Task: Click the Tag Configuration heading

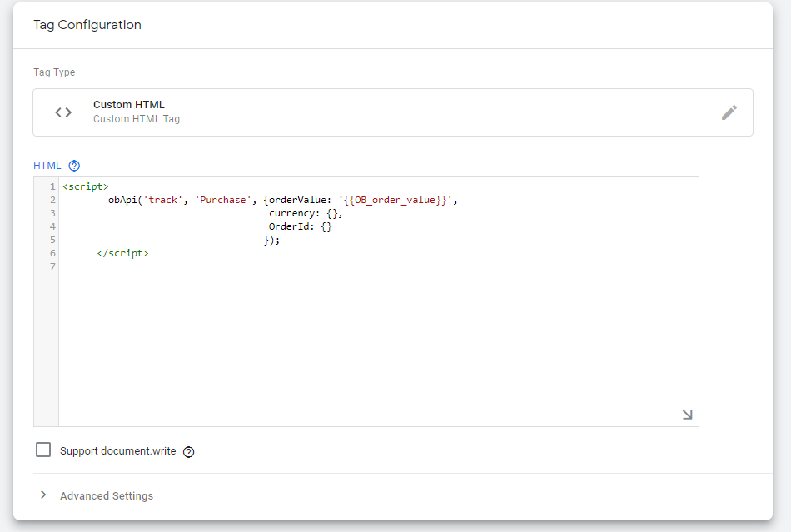Action: pyautogui.click(x=87, y=25)
